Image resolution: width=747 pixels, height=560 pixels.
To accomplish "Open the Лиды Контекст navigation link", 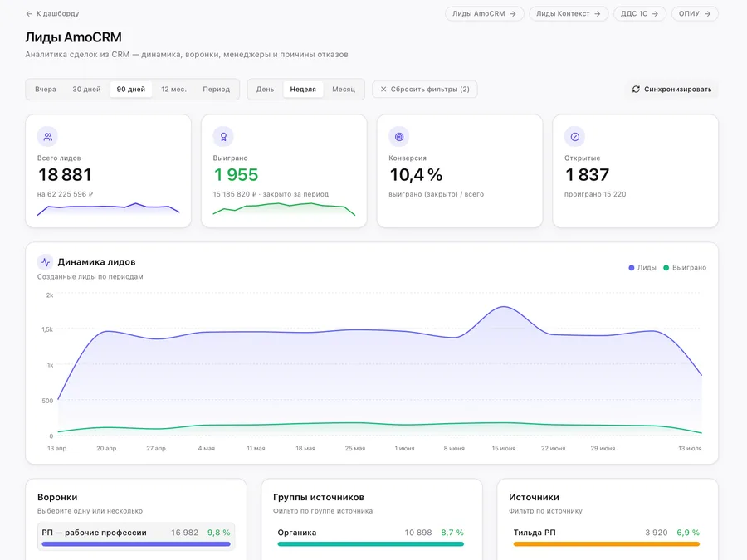I will (x=569, y=14).
